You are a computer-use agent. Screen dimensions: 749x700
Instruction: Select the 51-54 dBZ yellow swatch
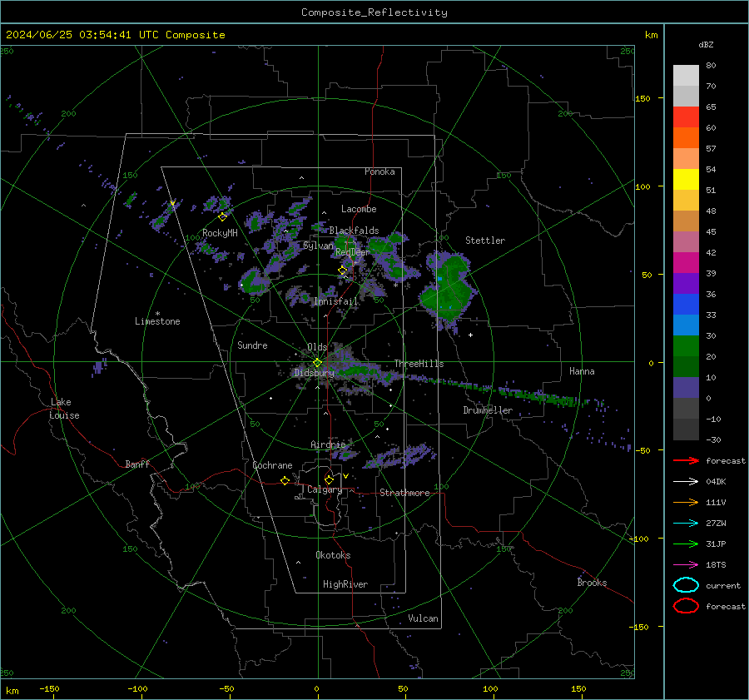pos(686,179)
